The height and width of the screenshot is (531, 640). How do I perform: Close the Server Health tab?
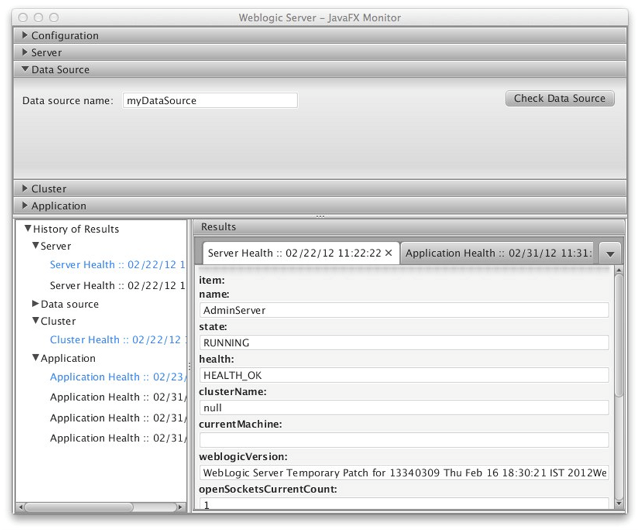click(389, 253)
